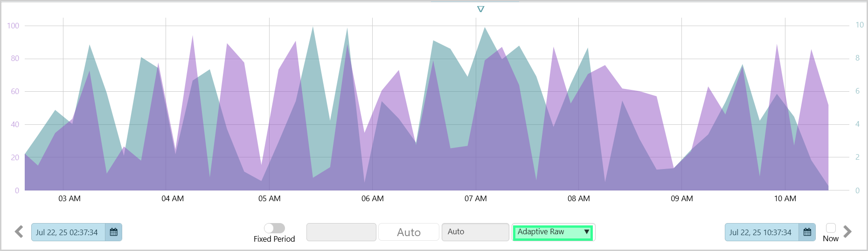Open the Adaptive Raw dropdown
868x251 pixels.
[x=553, y=232]
